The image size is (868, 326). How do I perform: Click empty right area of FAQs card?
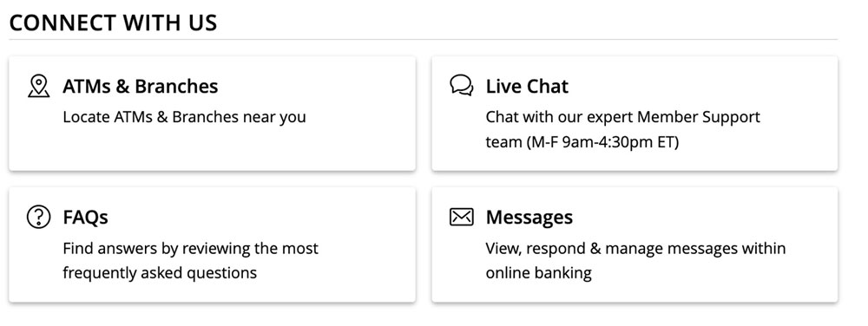(365, 221)
